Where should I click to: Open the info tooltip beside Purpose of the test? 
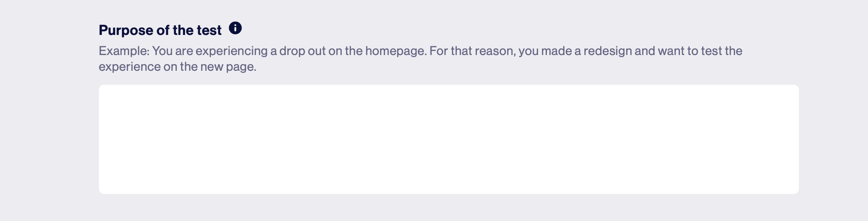pyautogui.click(x=235, y=28)
